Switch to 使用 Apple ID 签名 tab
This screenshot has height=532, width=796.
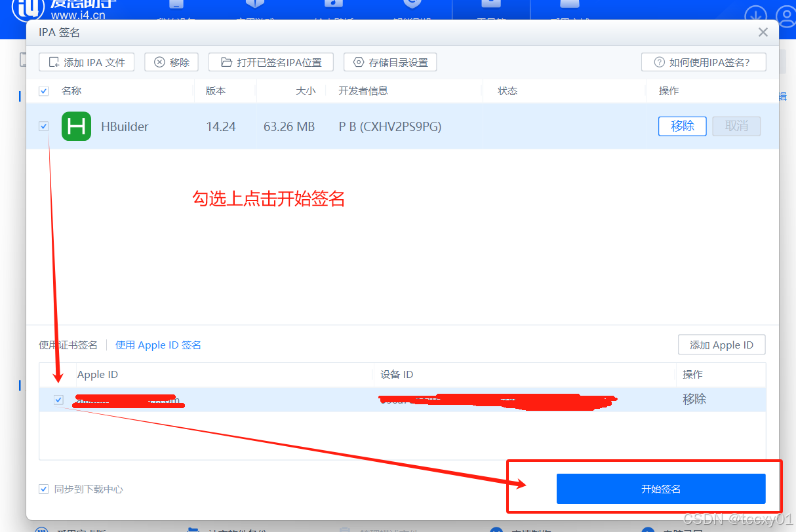point(158,345)
